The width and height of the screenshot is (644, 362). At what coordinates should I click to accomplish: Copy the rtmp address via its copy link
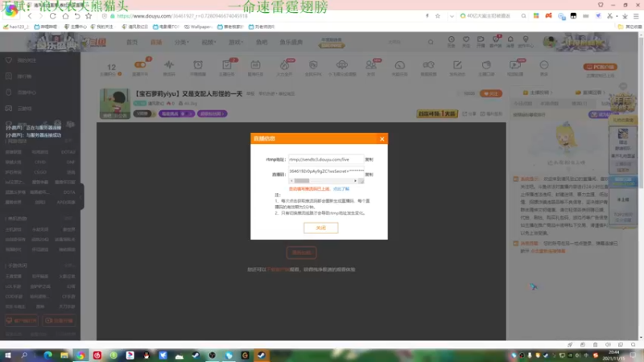point(369,159)
